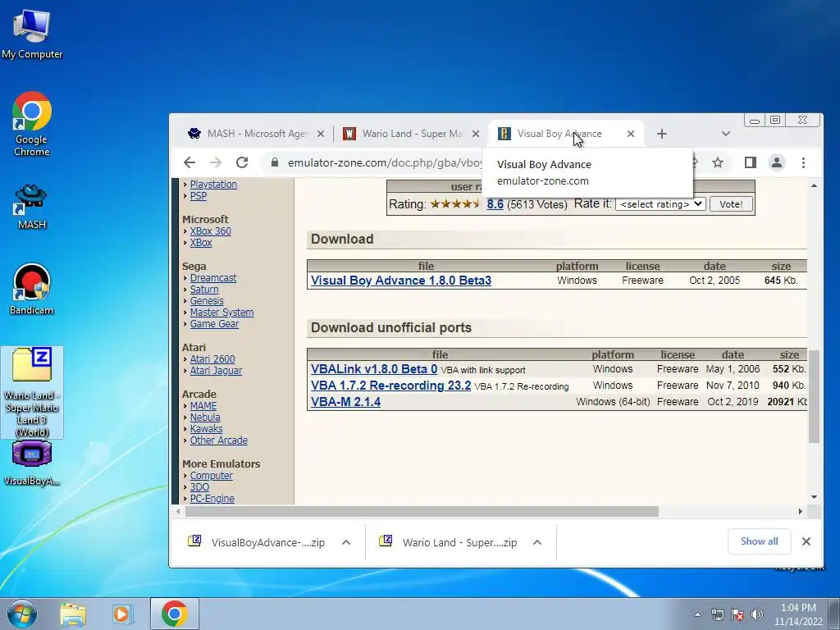Open Windows Media Player from taskbar
The image size is (840, 630).
point(123,614)
